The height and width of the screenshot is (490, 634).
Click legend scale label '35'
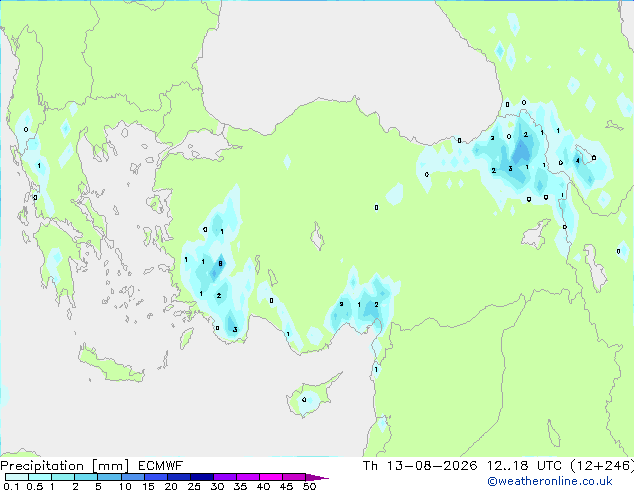[240, 486]
